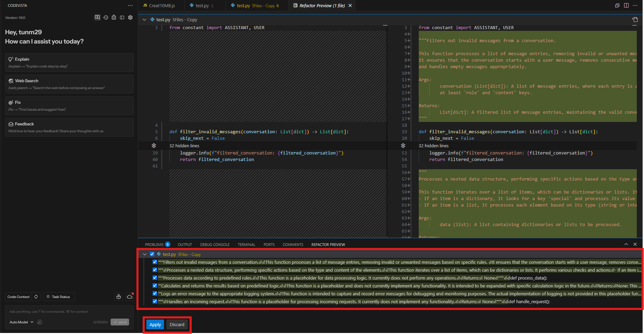
Task: Uncheck the 'Filters out invalid messages' change
Action: coord(155,262)
